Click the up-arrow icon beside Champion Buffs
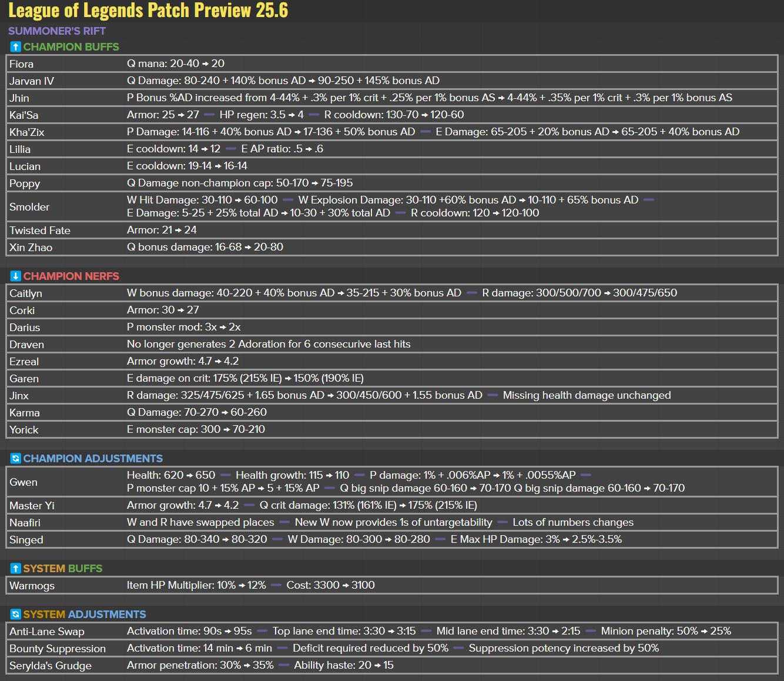784x681 pixels. tap(16, 47)
